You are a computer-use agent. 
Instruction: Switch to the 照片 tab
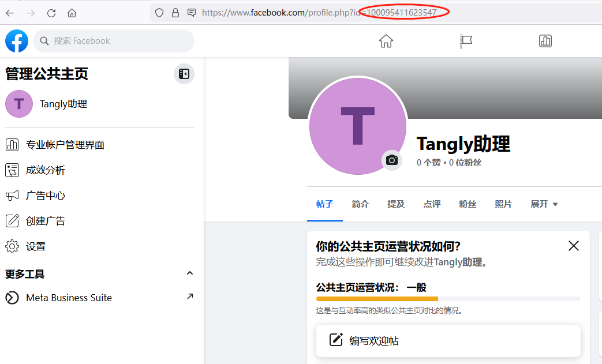coord(503,204)
